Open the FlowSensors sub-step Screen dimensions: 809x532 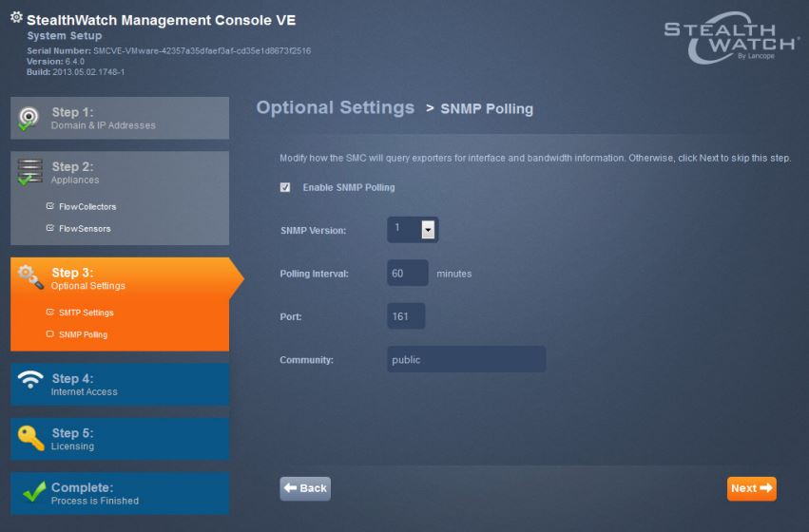(85, 228)
